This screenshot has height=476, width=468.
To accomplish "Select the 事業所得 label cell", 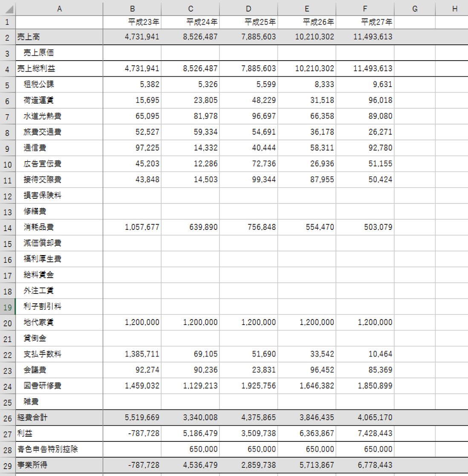I will click(59, 465).
